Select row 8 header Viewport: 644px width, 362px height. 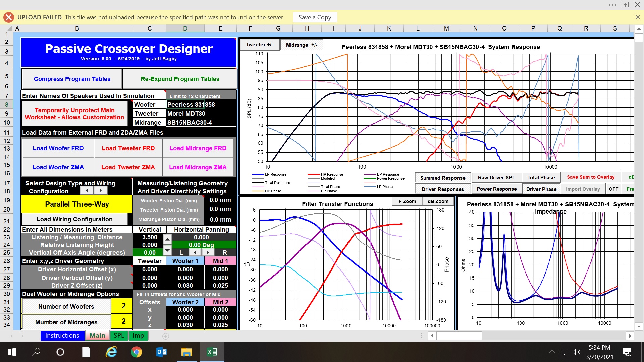coord(6,104)
